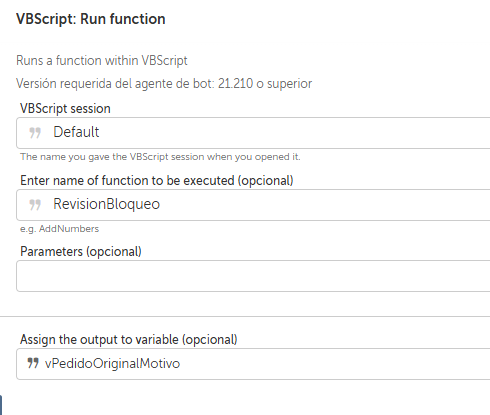Screen dimensions: 490x415
Task: Click the empty Parameters field
Action: [253, 276]
